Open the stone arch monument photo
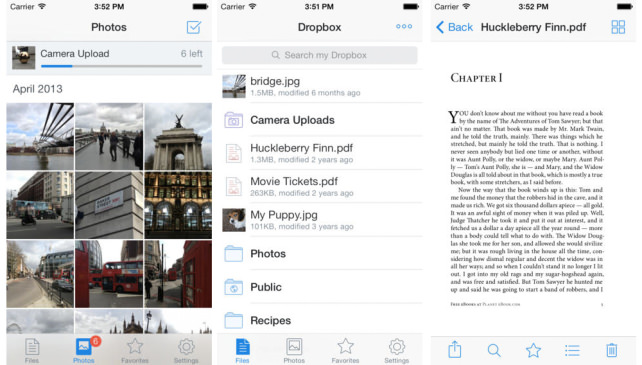The width and height of the screenshot is (642, 365). tap(178, 136)
